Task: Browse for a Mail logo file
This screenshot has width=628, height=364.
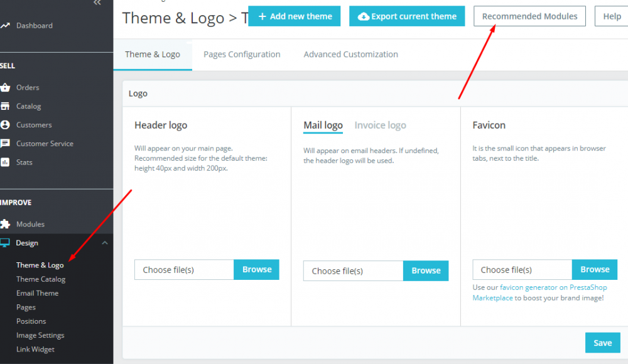Action: [x=426, y=270]
